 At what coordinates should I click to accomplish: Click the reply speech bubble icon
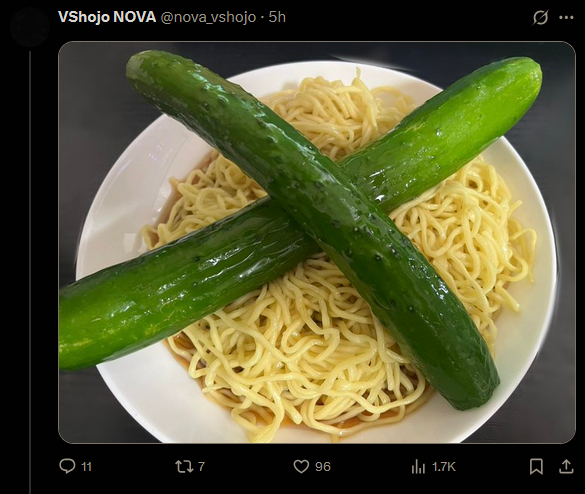point(67,466)
